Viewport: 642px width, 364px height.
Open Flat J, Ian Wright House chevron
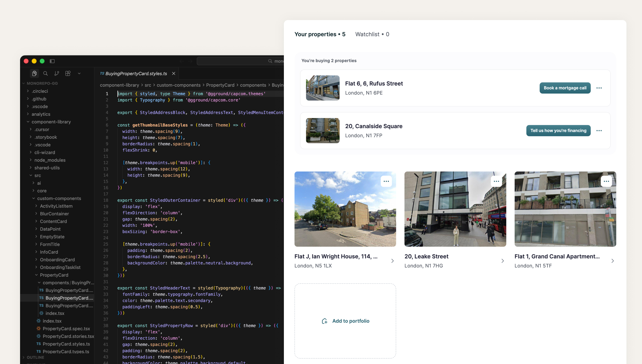pos(392,261)
